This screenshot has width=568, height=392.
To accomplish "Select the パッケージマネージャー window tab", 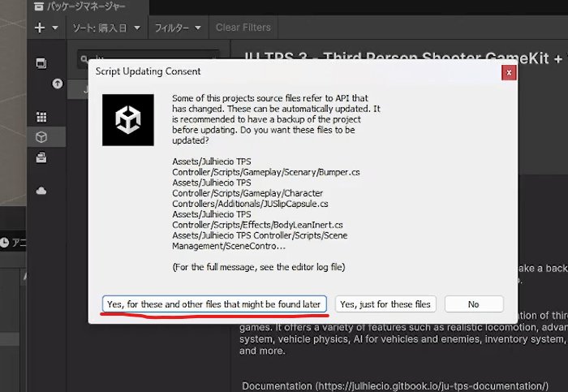I will [87, 6].
